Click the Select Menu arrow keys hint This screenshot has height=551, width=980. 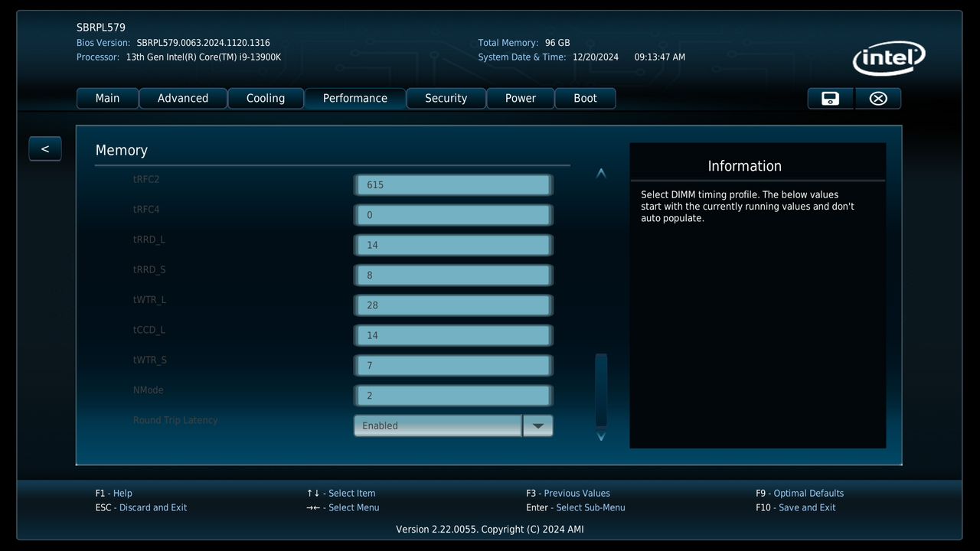pyautogui.click(x=343, y=508)
